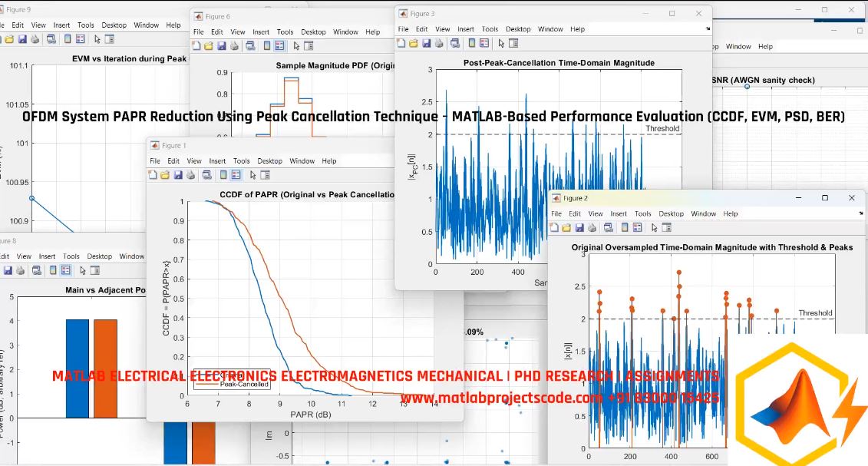The width and height of the screenshot is (868, 466).
Task: Open the Desktop menu in Figure 2
Action: click(x=672, y=213)
